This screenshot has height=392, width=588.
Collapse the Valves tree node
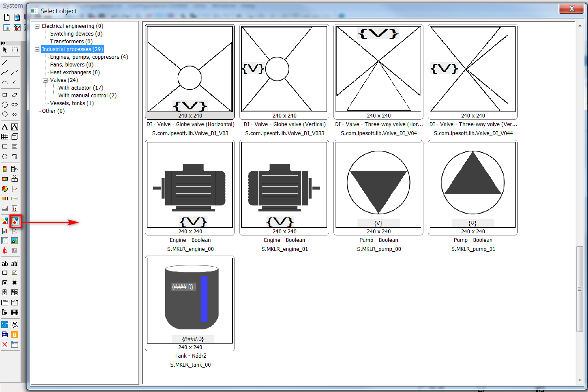point(45,80)
